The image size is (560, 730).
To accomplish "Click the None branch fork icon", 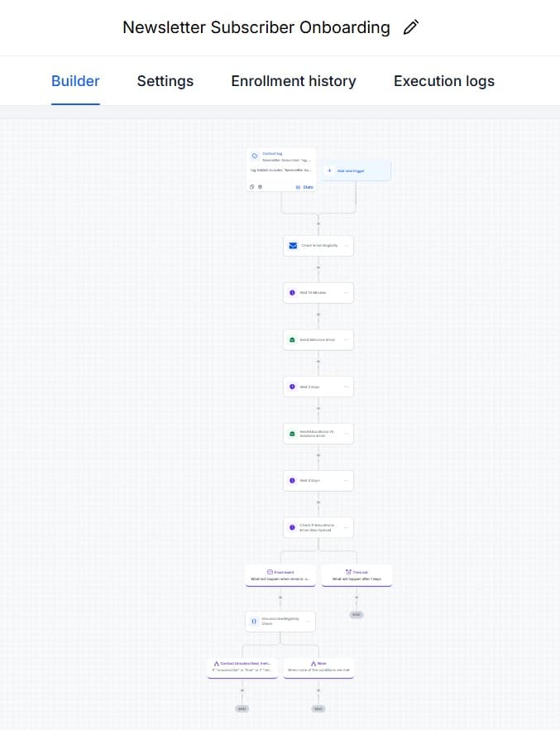I will 314,664.
